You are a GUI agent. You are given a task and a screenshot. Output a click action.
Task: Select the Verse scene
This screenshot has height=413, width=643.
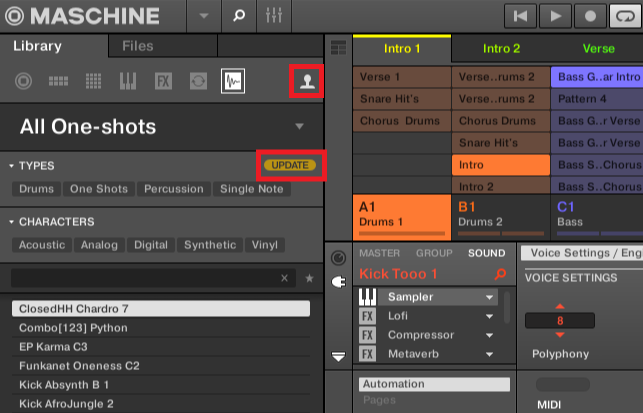coord(598,48)
